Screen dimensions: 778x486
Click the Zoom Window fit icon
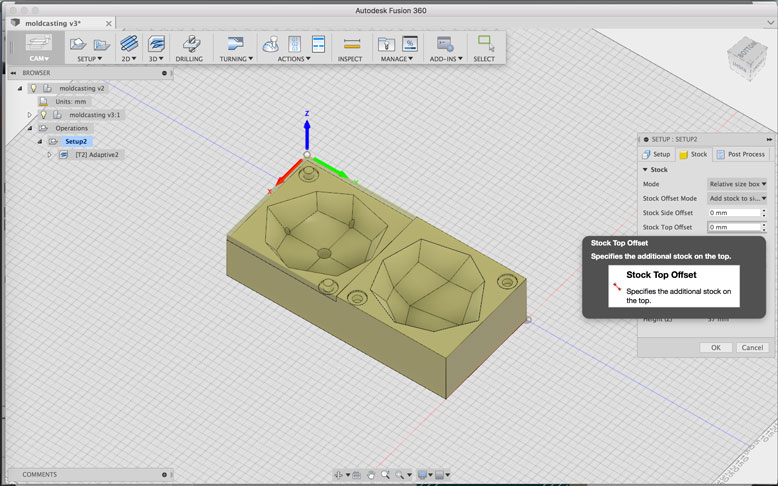(x=399, y=475)
